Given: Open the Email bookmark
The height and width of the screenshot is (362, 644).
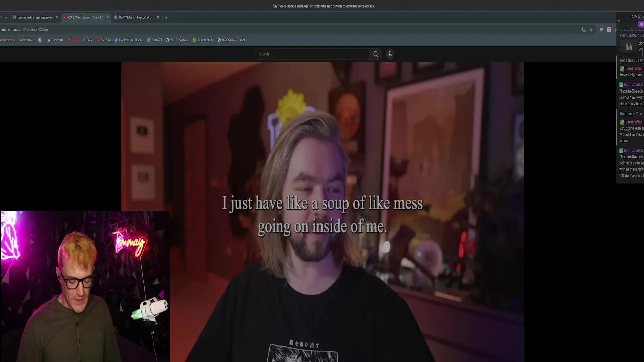Looking at the screenshot, I should (87, 40).
